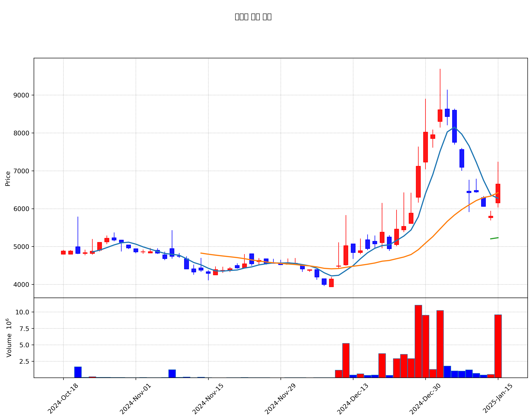Select the 7.5 volume axis tick label
Screen dimensions: 532x420
[24, 329]
